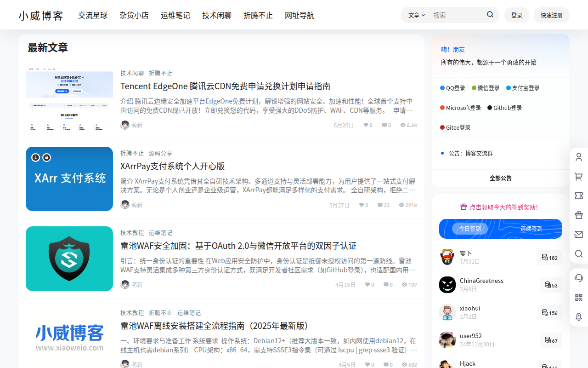Open the XArr 支付系统 thumbnail
The height and width of the screenshot is (368, 588).
pyautogui.click(x=69, y=179)
